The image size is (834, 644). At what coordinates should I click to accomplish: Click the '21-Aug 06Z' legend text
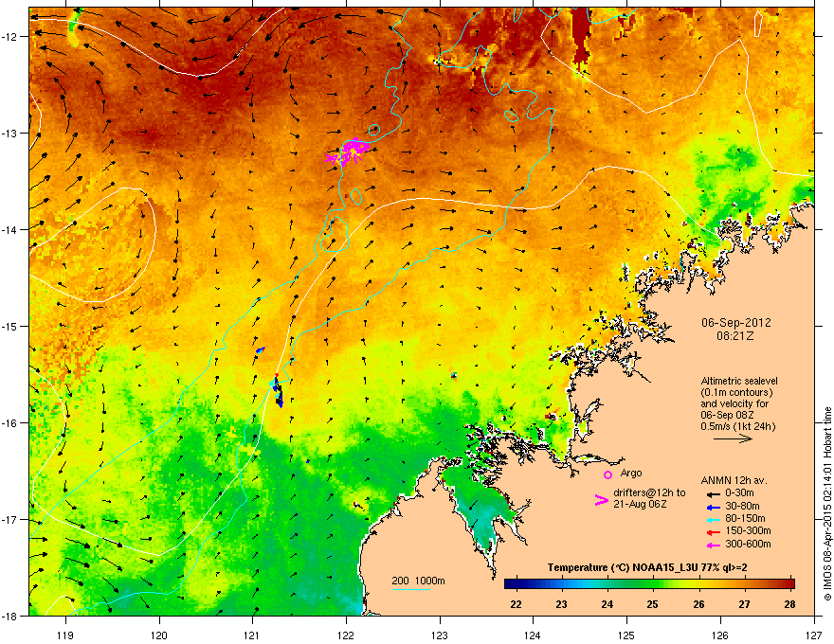[640, 504]
